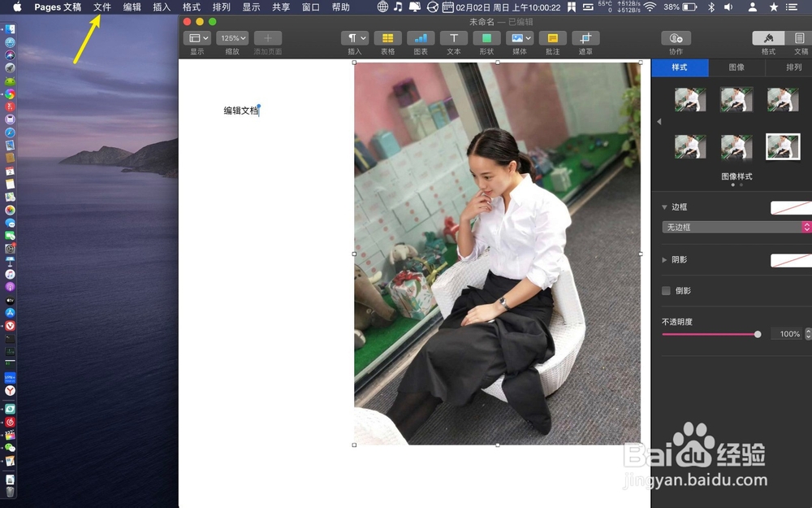The width and height of the screenshot is (812, 508).
Task: Click the 形状 shapes icon
Action: tap(486, 37)
